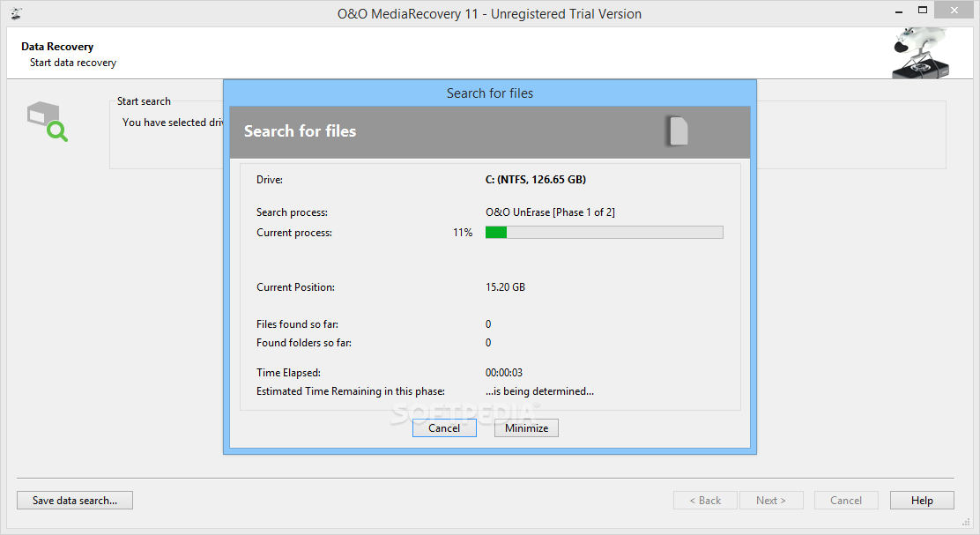
Task: Click the Start data recovery subtitle
Action: click(x=73, y=63)
